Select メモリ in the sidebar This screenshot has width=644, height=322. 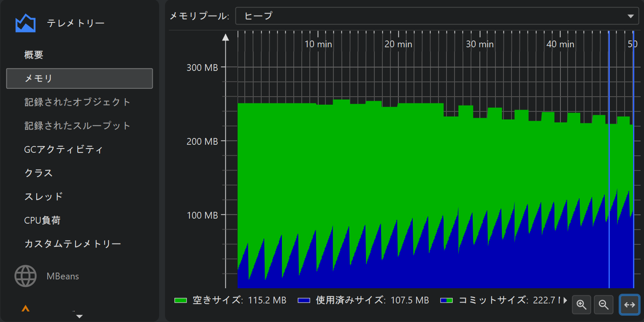pos(79,78)
